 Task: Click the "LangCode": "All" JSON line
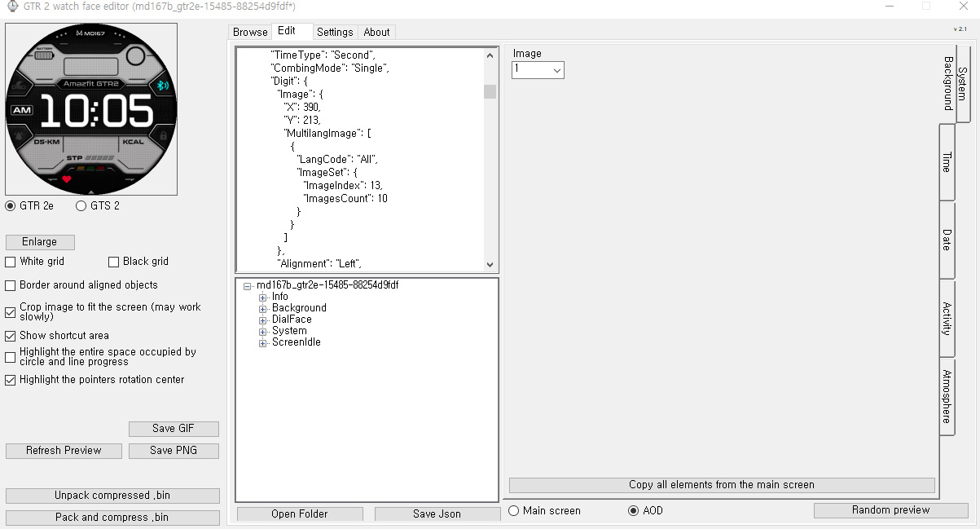pyautogui.click(x=337, y=160)
